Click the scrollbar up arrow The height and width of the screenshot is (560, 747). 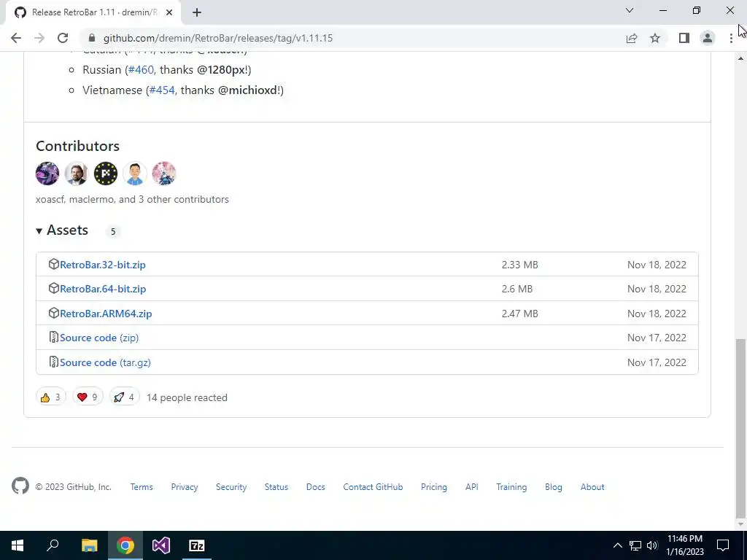(x=740, y=58)
